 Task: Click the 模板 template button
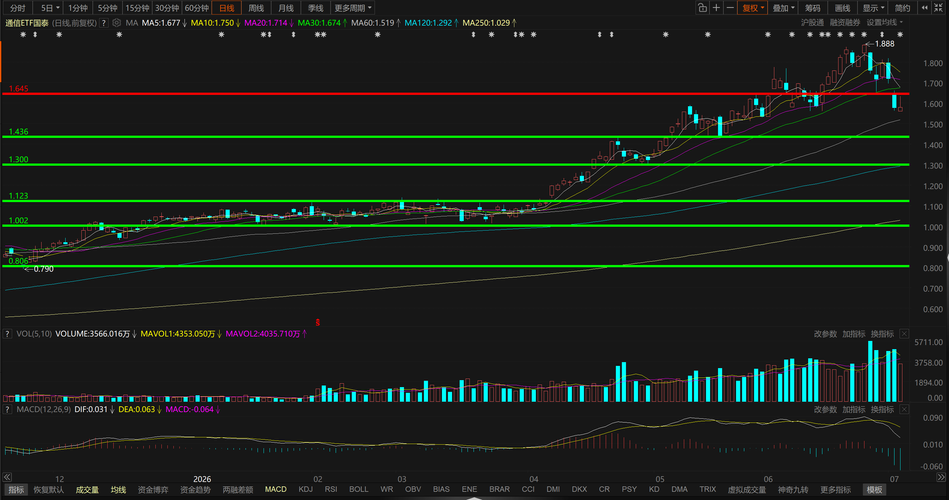(874, 490)
